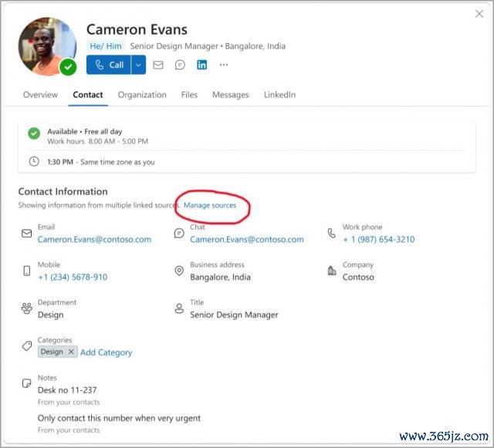Click the envelope icon next to Email
The image size is (494, 448).
click(27, 234)
